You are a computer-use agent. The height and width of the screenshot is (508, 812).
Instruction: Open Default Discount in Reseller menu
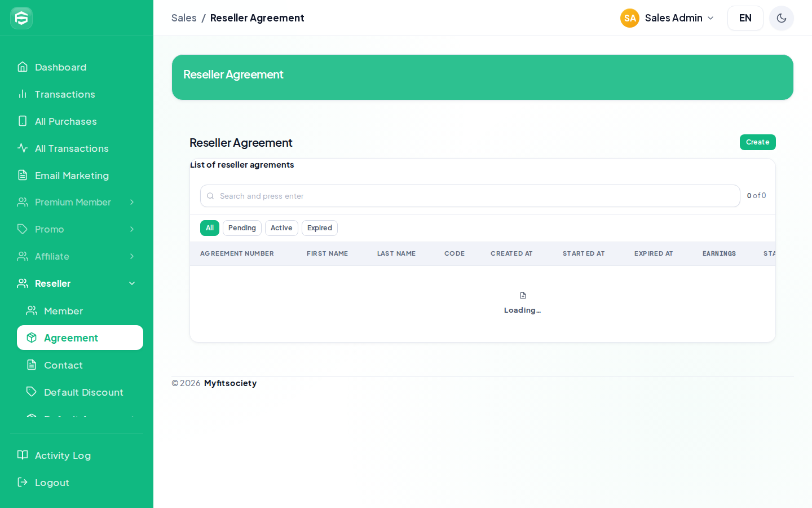point(80,392)
